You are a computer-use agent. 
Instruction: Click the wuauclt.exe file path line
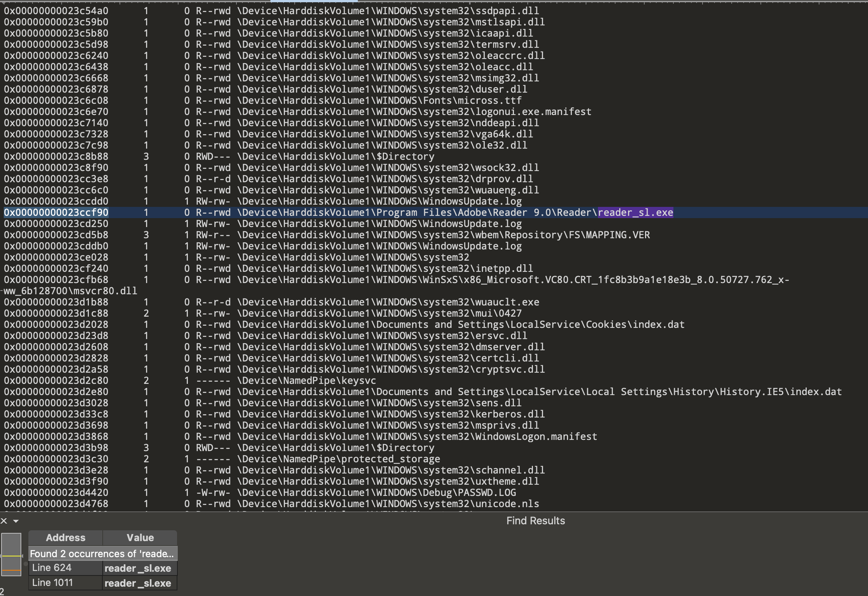(x=388, y=302)
